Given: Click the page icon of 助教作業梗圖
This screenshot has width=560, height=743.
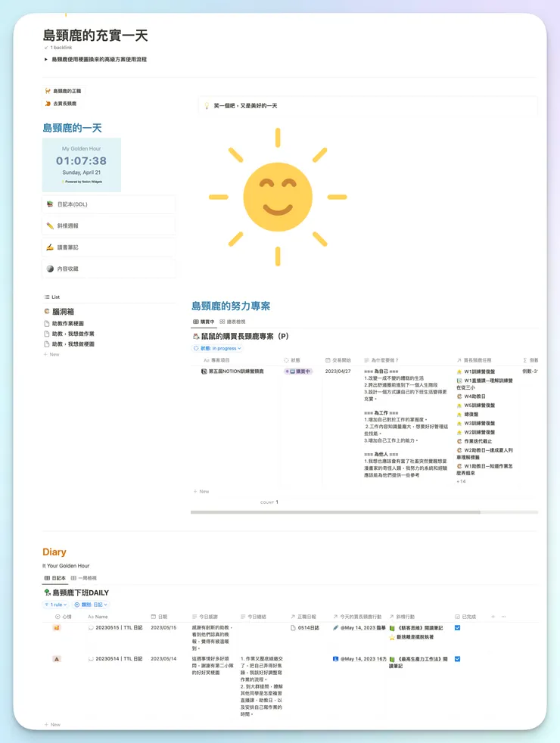Looking at the screenshot, I should click(x=46, y=324).
